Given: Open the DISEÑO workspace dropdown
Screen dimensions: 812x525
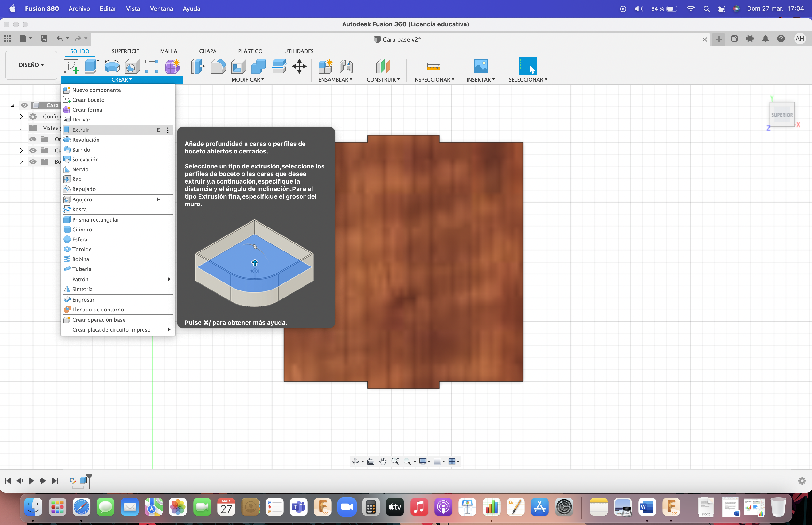Looking at the screenshot, I should tap(31, 65).
